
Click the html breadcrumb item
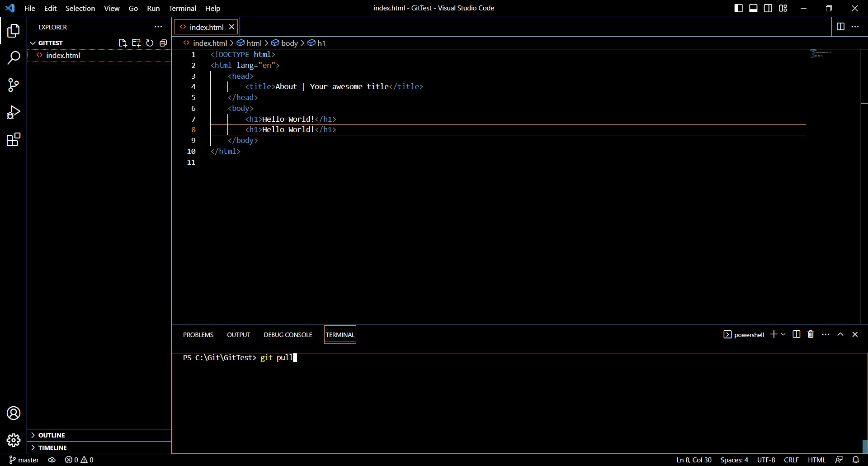(250, 43)
